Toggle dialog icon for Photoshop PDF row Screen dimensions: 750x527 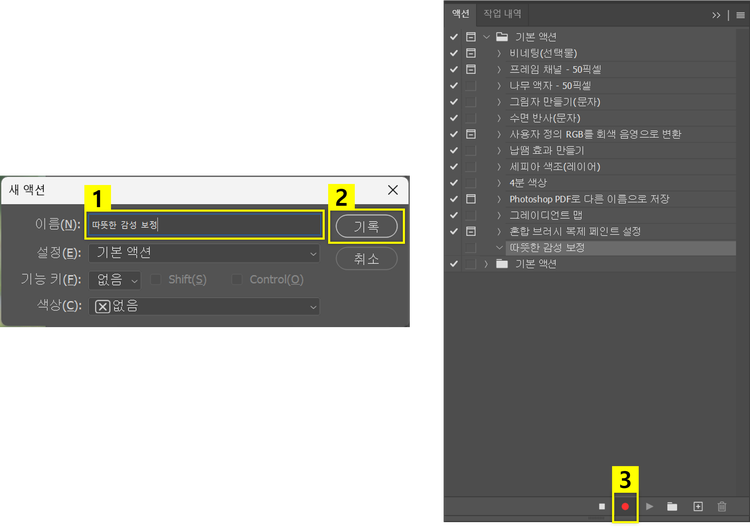pos(471,199)
